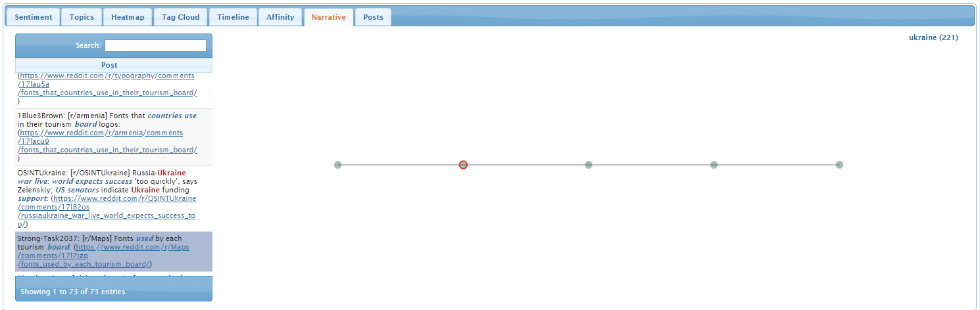This screenshot has height=310, width=980.
Task: Open the Timeline tab
Action: (233, 17)
